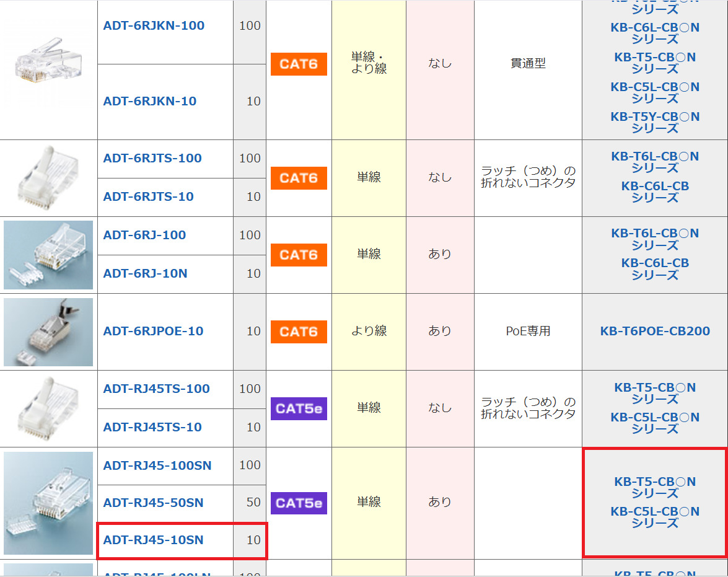Open the ADT-6RJ connector photo
Image resolution: width=728 pixels, height=577 pixels.
click(48, 255)
